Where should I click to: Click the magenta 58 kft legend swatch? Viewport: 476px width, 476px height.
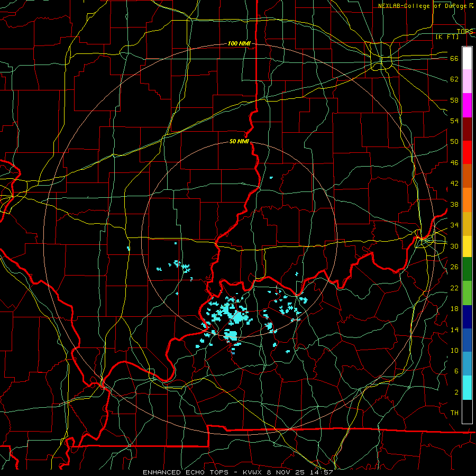pyautogui.click(x=467, y=105)
